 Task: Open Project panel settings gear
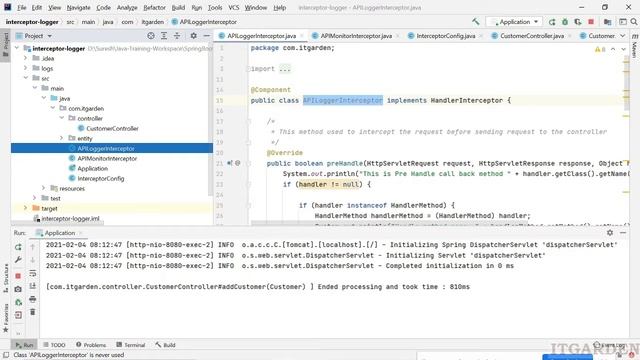click(x=193, y=36)
